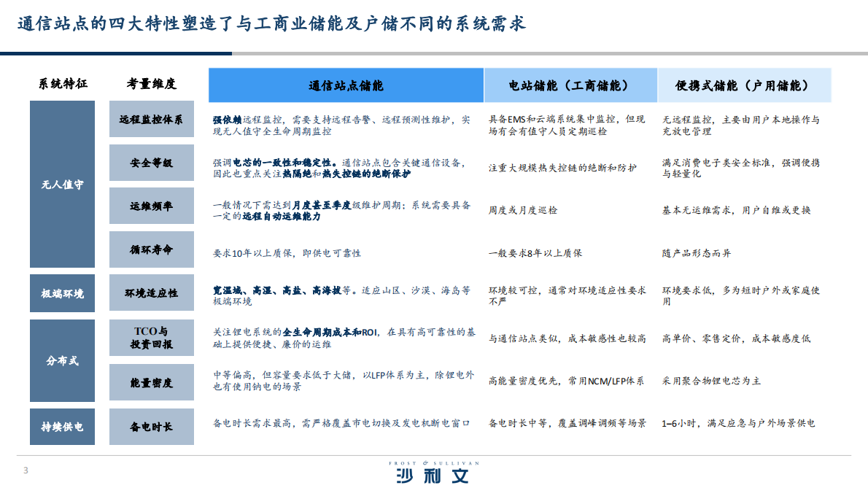Viewport: 868px width, 488px height.
Task: Click the 能量密度 dimension box
Action: (x=151, y=382)
